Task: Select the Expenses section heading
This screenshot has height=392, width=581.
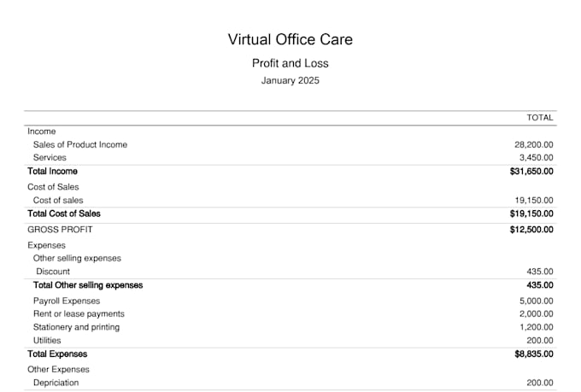Action: point(46,245)
